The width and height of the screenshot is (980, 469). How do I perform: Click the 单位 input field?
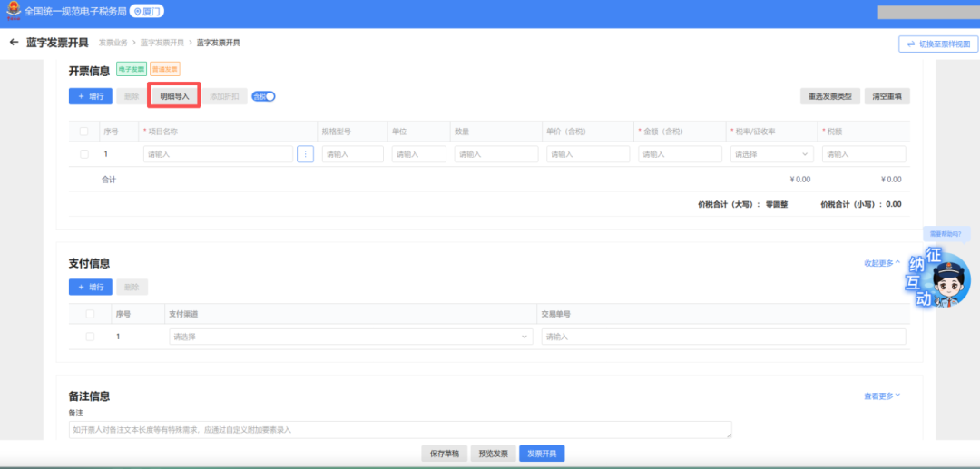tap(418, 154)
